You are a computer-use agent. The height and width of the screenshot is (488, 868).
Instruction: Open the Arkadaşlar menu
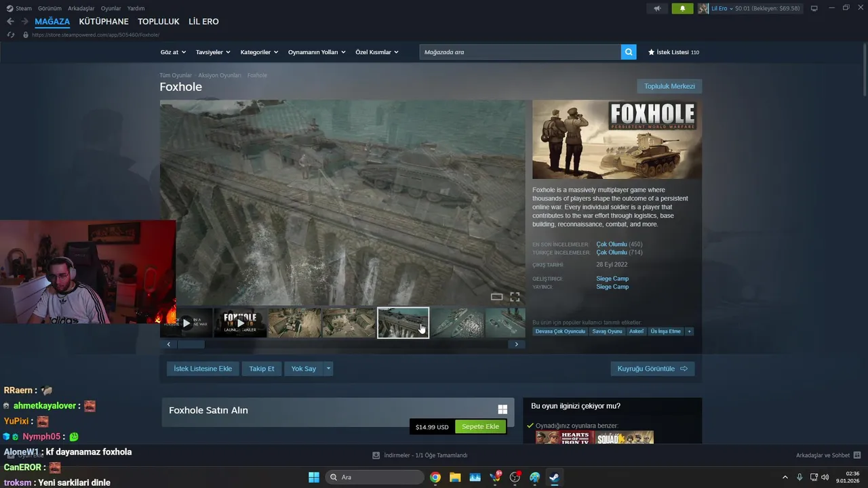click(81, 9)
